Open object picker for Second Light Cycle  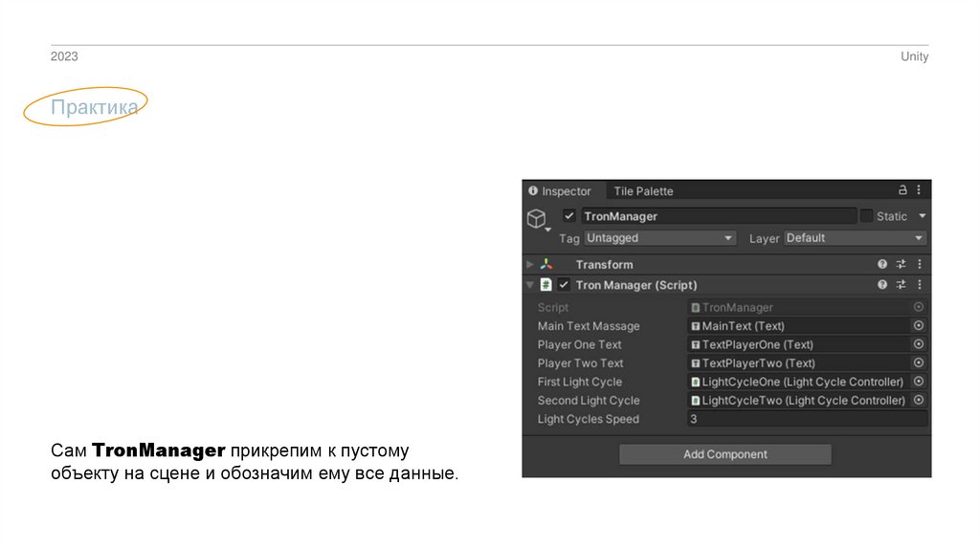point(918,401)
